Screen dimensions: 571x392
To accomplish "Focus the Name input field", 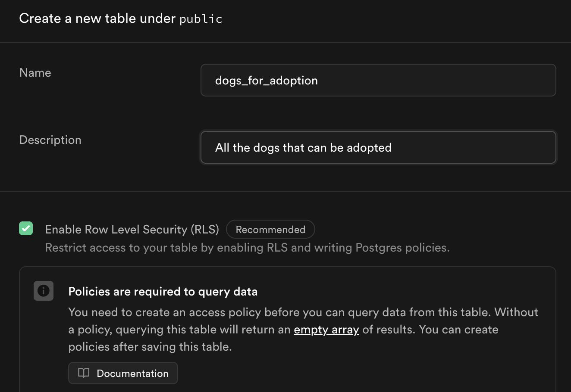I will pyautogui.click(x=378, y=80).
